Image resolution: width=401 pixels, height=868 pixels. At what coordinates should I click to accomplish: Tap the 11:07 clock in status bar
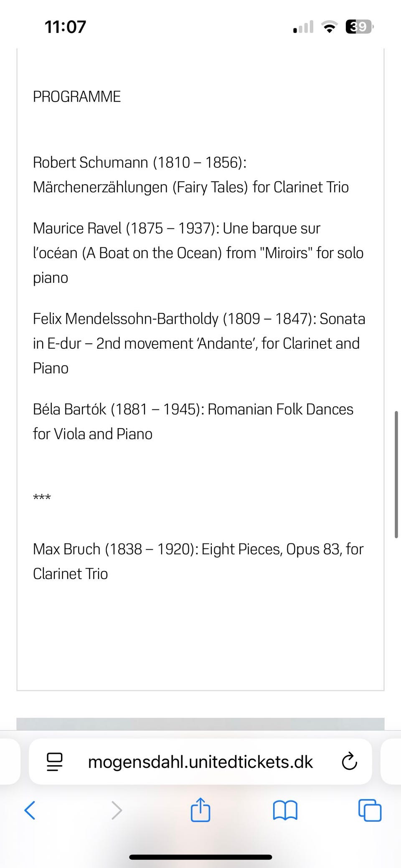(x=65, y=27)
